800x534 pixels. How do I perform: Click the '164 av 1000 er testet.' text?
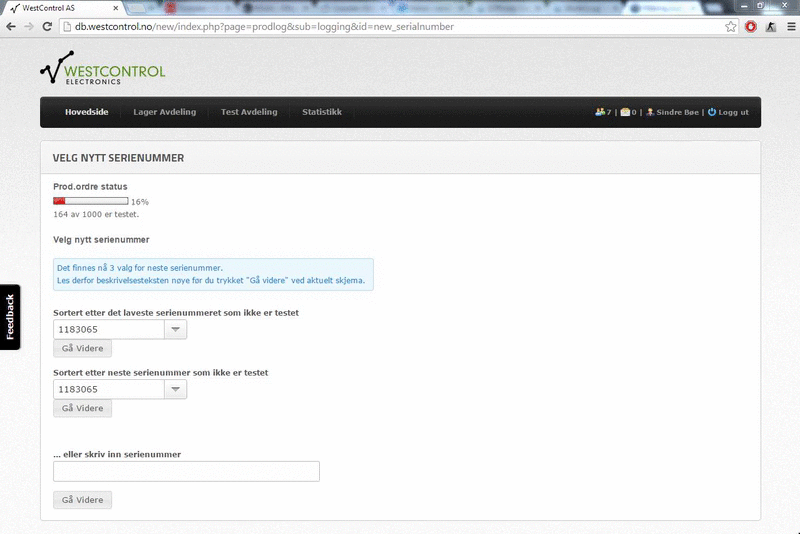click(x=96, y=215)
